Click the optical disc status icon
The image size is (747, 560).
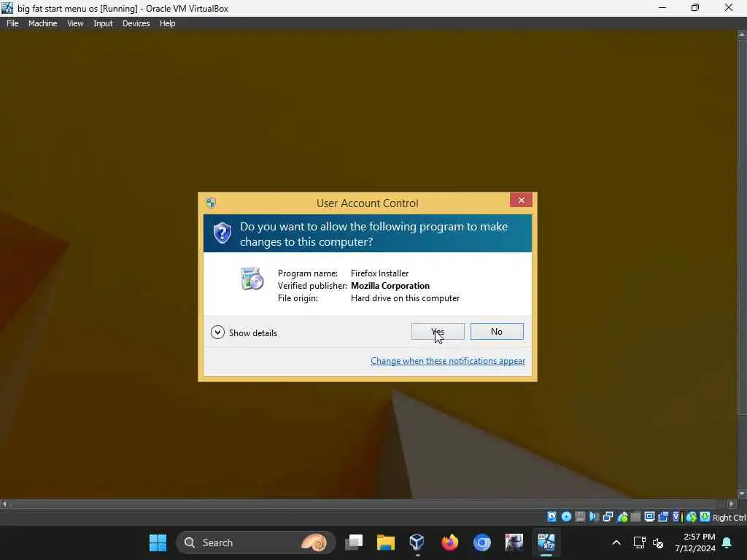coord(566,517)
